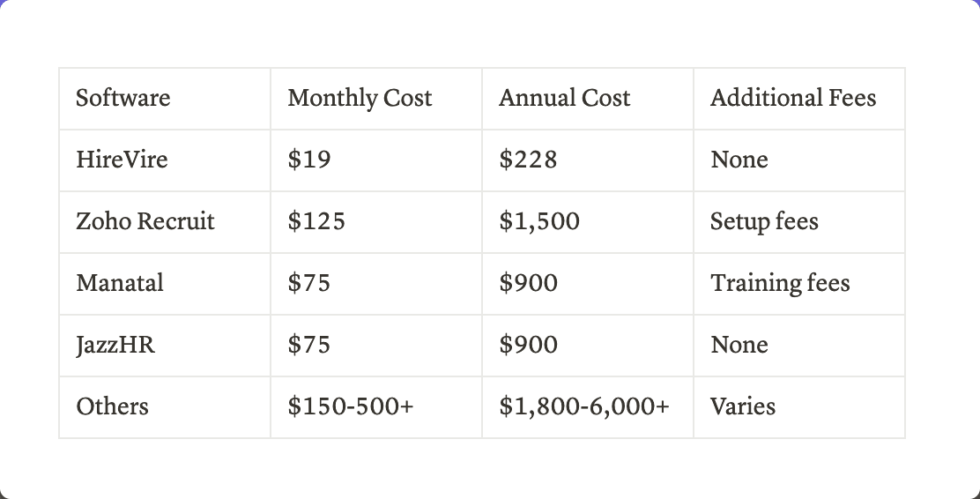This screenshot has width=980, height=499.
Task: Select the $1,500 annual cost cell
Action: click(x=539, y=221)
